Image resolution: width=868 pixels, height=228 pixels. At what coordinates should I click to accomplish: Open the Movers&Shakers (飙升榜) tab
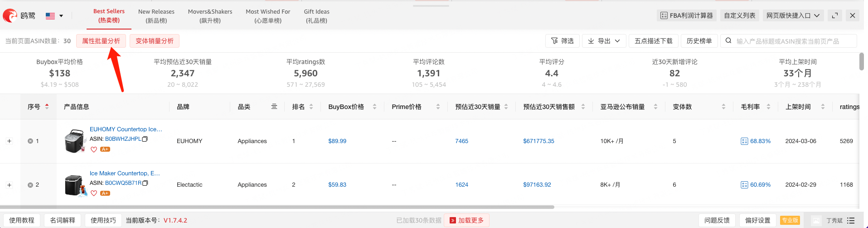[210, 16]
